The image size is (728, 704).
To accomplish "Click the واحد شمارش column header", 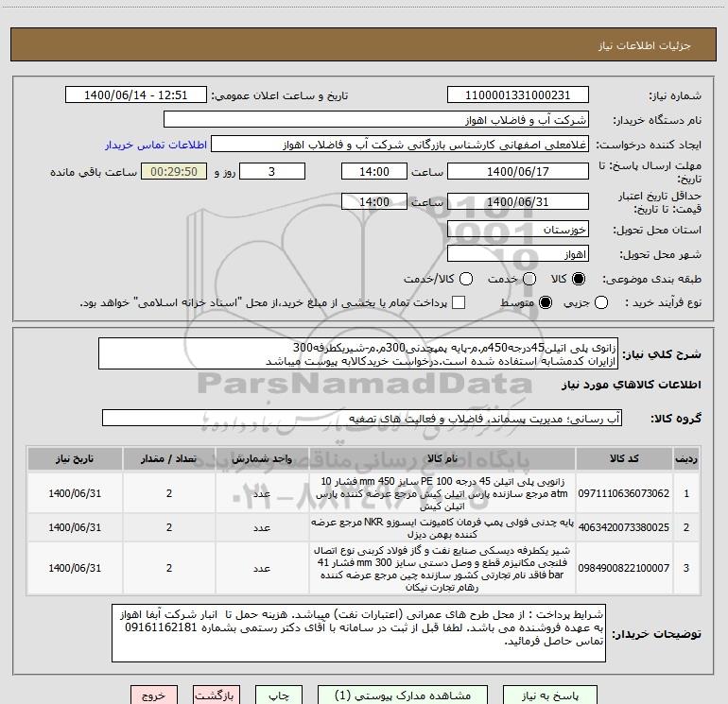I will point(262,458).
